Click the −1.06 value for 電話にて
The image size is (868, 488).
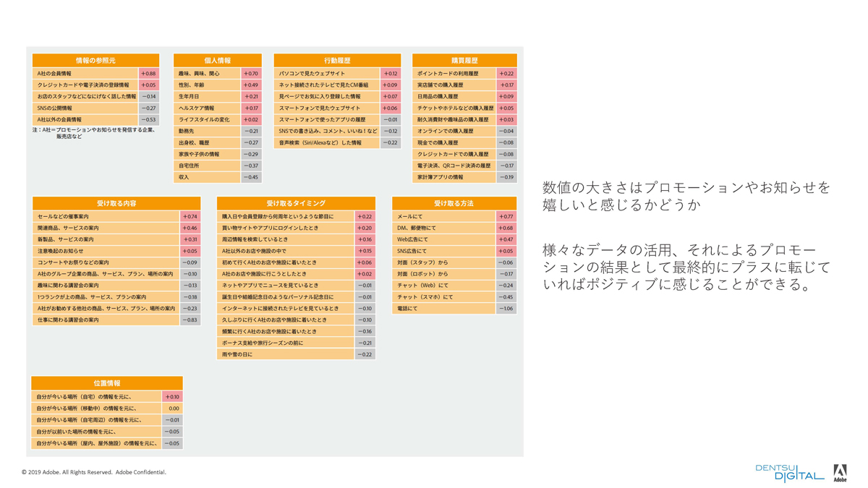506,309
